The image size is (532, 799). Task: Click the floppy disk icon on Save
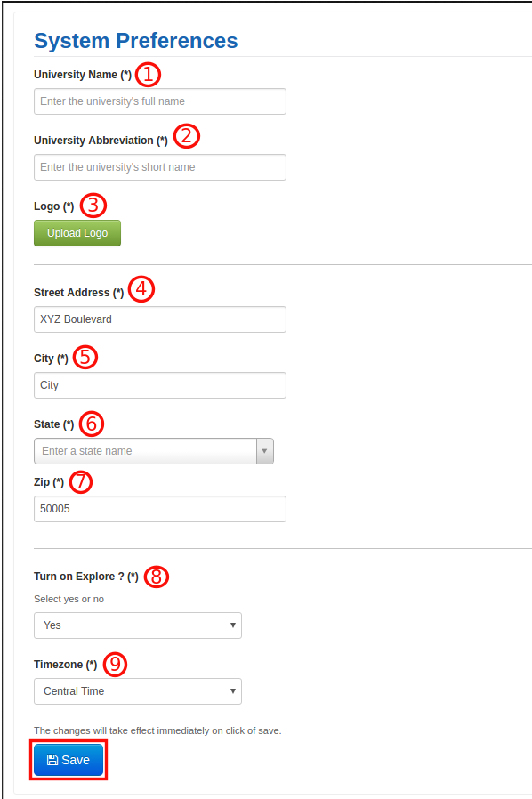tap(52, 760)
